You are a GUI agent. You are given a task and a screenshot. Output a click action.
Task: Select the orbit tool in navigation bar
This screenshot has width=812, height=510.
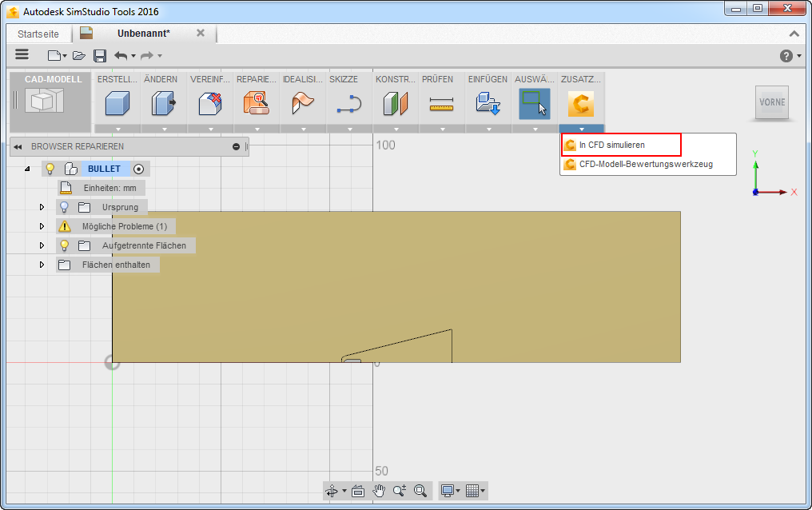(x=332, y=490)
